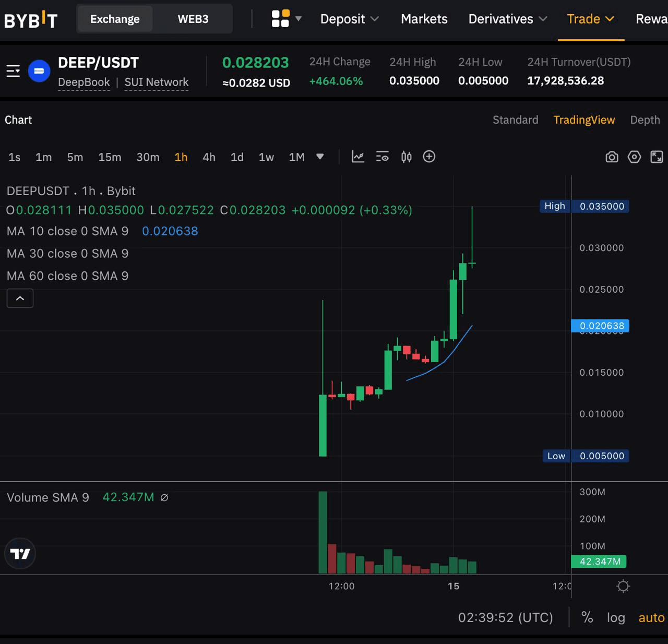Open the market list hamburger icon
This screenshot has height=644, width=668.
(x=13, y=71)
